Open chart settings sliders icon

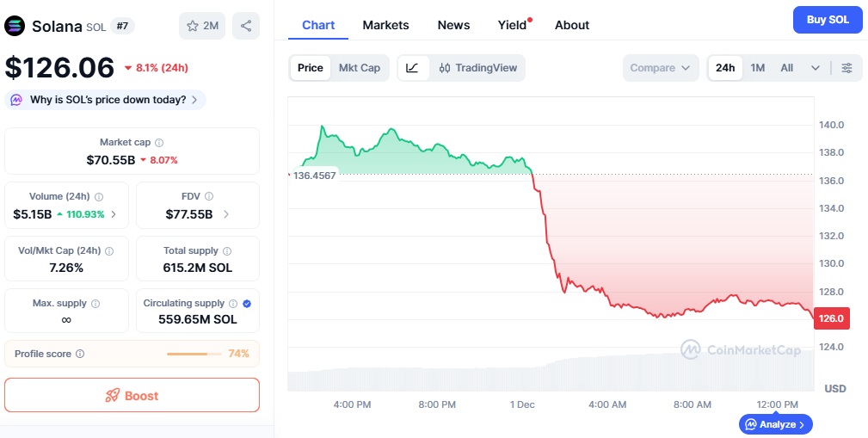coord(847,68)
